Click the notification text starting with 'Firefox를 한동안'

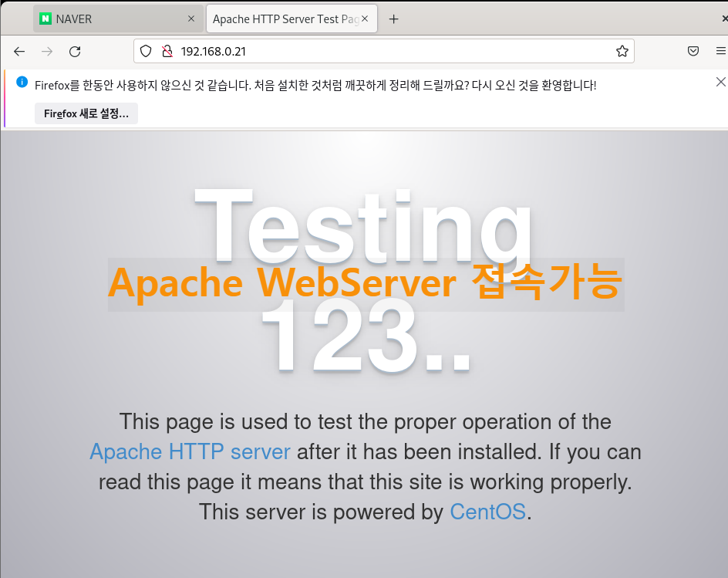[x=315, y=85]
